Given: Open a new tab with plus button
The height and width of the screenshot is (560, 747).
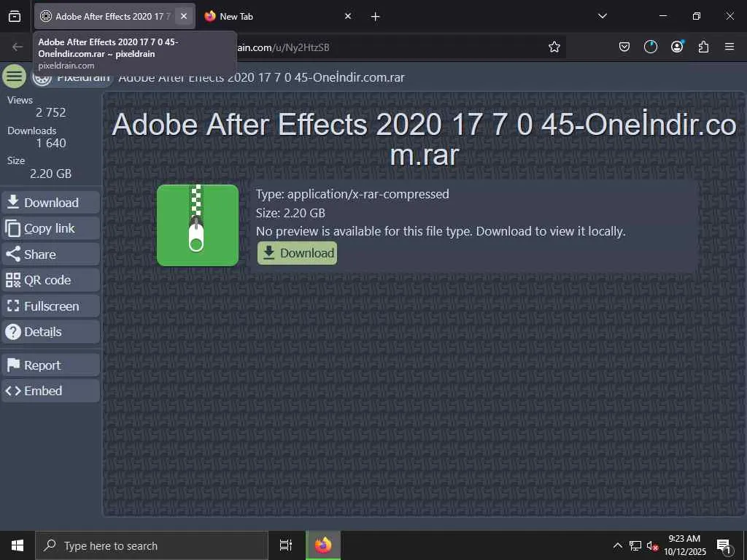Looking at the screenshot, I should pyautogui.click(x=376, y=17).
